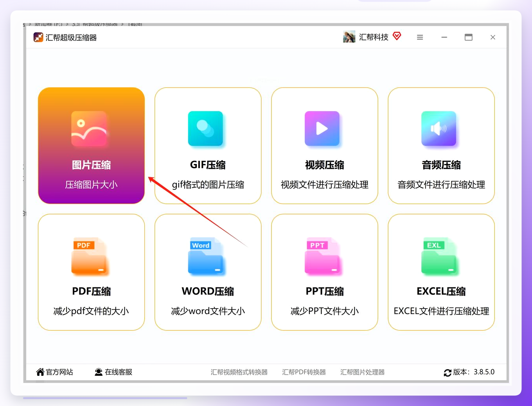The image size is (532, 406).
Task: Contact 在线客服 support
Action: [119, 372]
